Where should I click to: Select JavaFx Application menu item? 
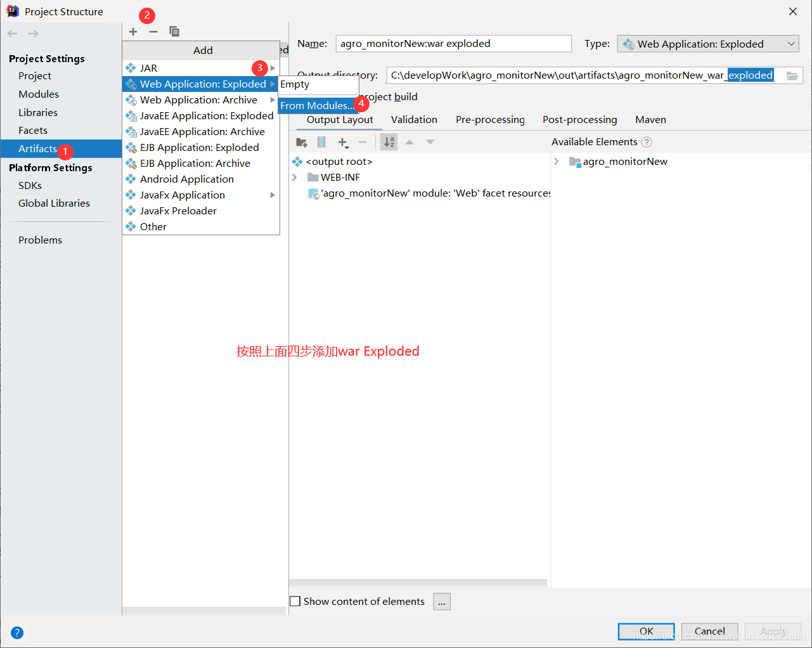click(x=201, y=195)
